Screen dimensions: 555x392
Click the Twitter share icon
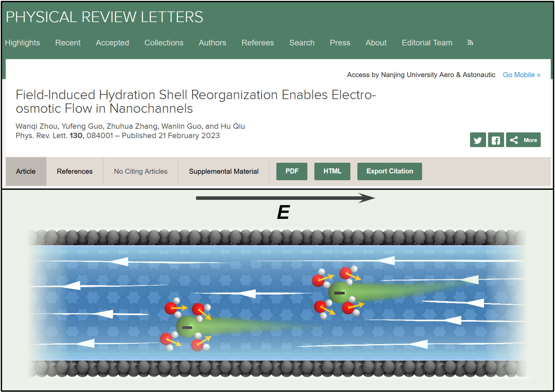coord(478,140)
